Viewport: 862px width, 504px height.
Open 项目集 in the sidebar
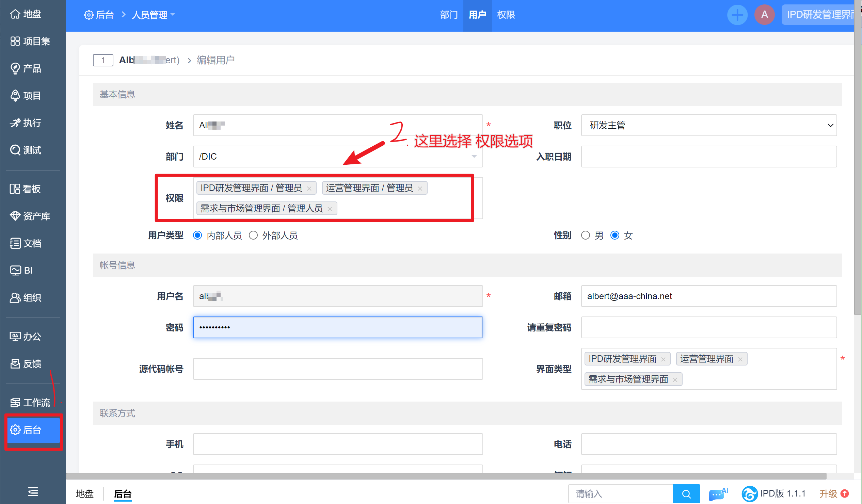pos(30,42)
